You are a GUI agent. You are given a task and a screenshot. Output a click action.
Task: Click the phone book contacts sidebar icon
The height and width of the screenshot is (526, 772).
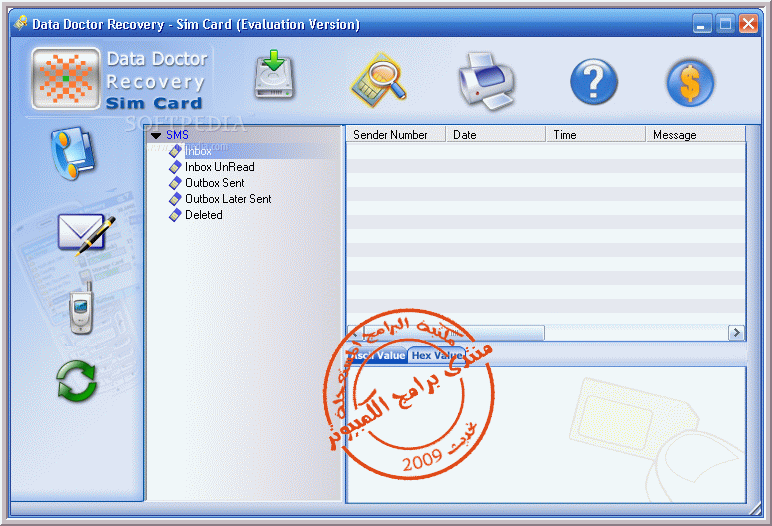[72, 153]
